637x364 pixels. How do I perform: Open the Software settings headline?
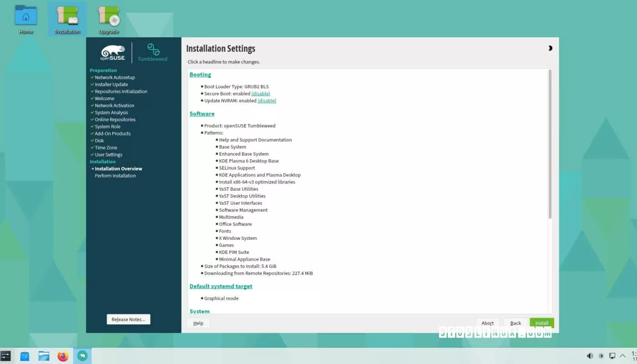[202, 114]
